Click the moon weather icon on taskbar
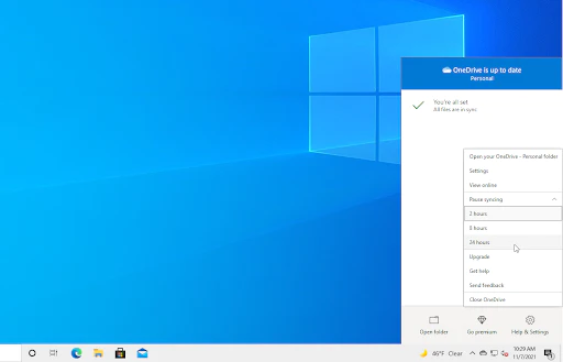The image size is (563, 362). (424, 353)
